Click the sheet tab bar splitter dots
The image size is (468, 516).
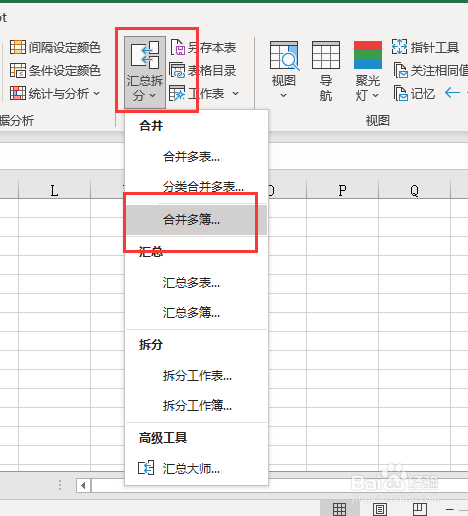click(60, 485)
